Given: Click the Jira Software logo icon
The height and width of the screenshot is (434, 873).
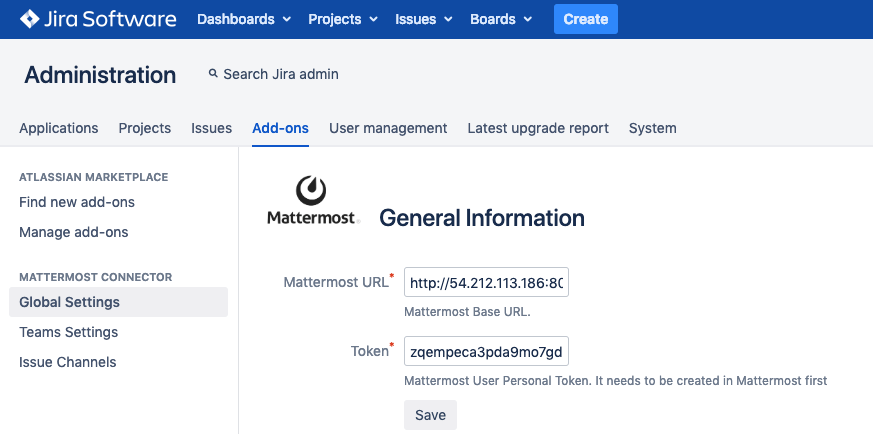Looking at the screenshot, I should pos(30,19).
